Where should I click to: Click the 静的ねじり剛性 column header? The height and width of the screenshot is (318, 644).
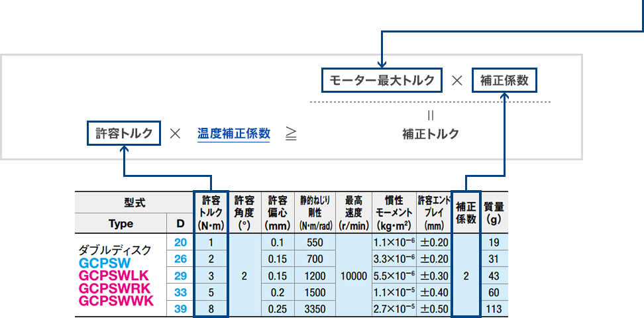coord(315,213)
